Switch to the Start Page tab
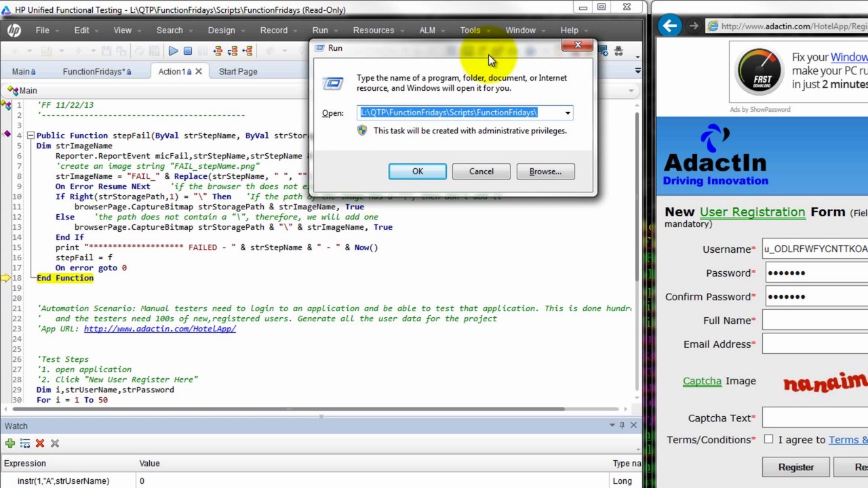 (238, 71)
